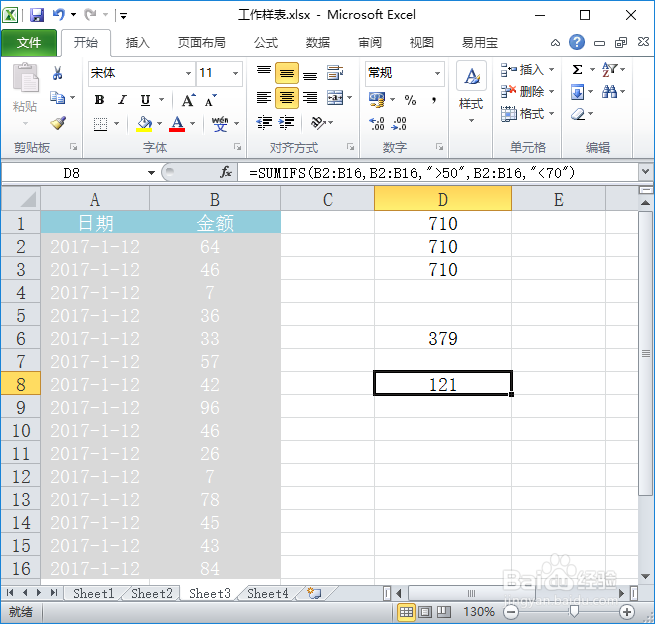The image size is (655, 624).
Task: Click the Insert Function fx icon
Action: (x=226, y=172)
